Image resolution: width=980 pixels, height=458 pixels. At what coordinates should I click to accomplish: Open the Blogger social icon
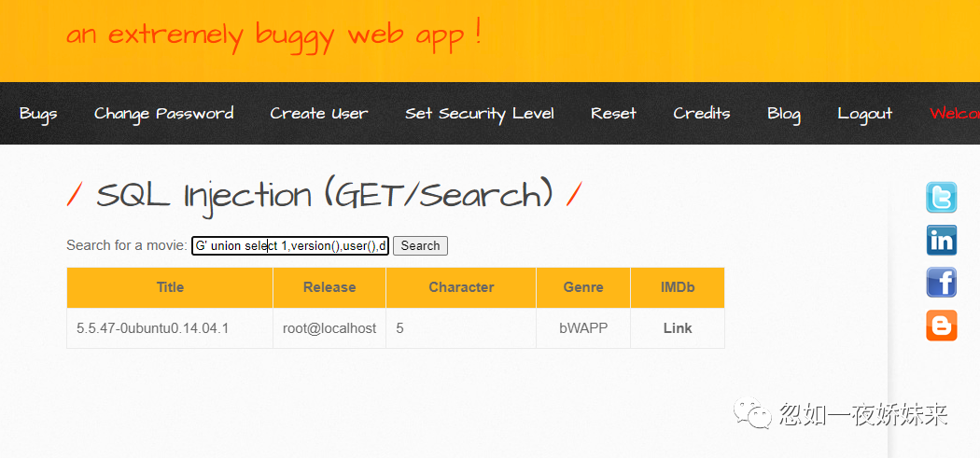tap(941, 325)
